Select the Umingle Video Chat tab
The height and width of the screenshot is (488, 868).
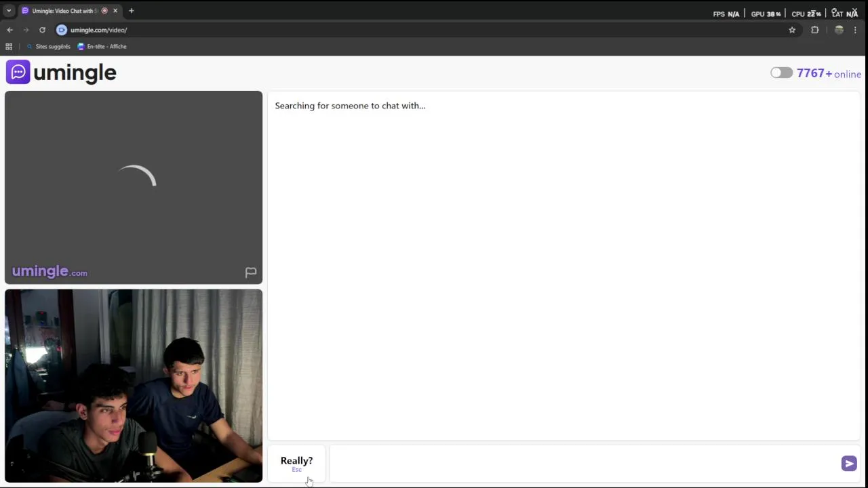pyautogui.click(x=64, y=11)
